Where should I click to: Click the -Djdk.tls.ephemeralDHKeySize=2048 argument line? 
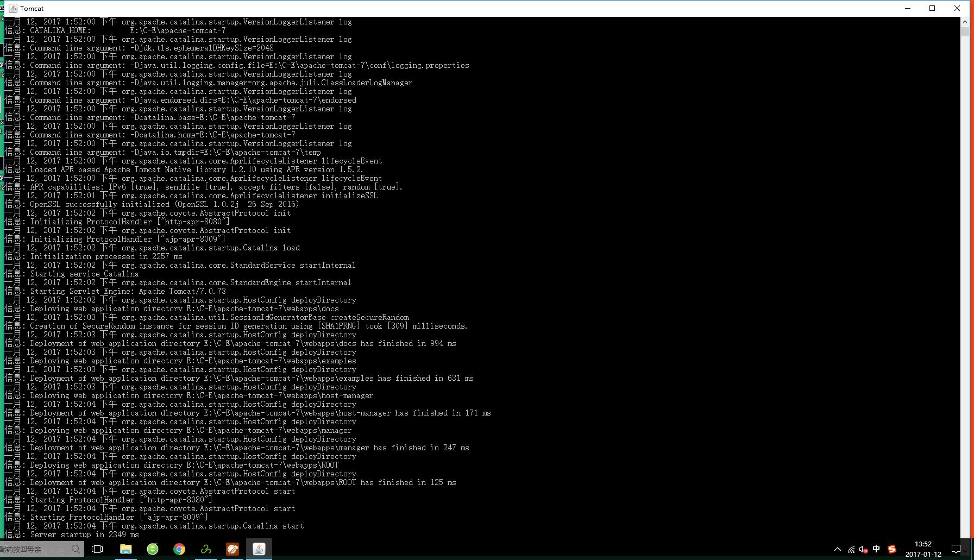coord(139,48)
